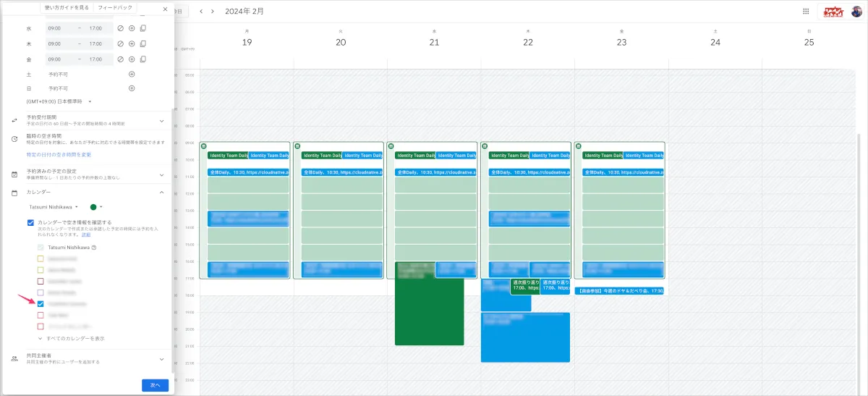Copy Friday (金) hours to other days
The width and height of the screenshot is (868, 396).
142,59
